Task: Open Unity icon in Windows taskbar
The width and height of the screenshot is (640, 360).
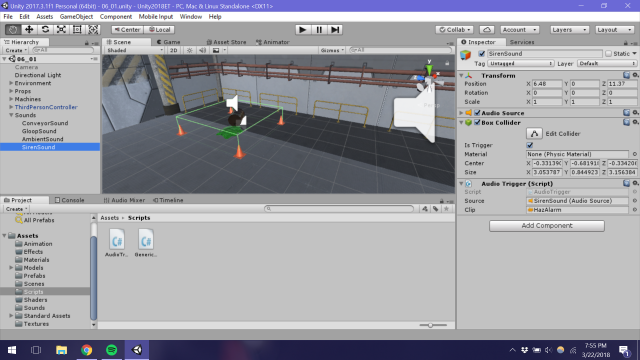Action: click(137, 350)
